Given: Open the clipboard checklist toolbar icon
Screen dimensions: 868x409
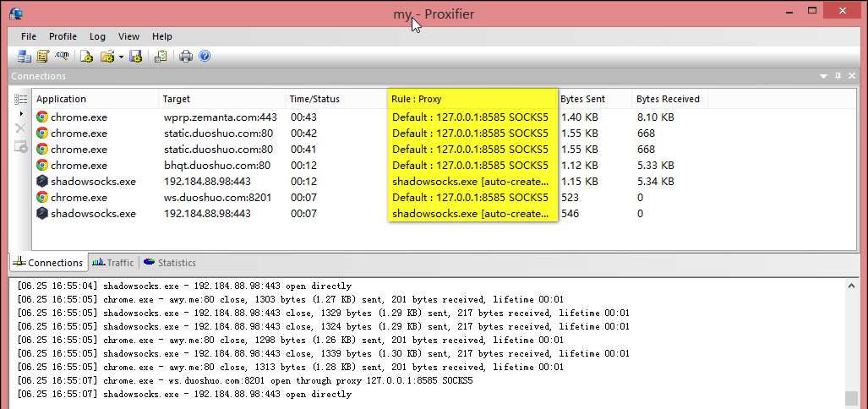Looking at the screenshot, I should pos(161,57).
